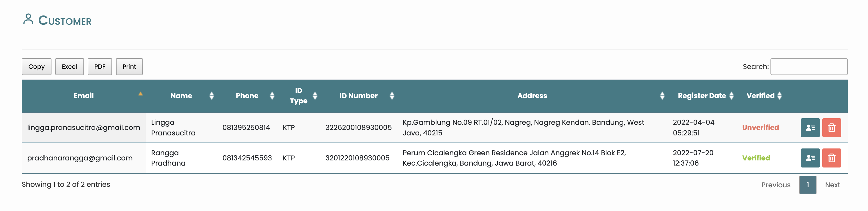This screenshot has height=211, width=868.
Task: Sort table by Verified column
Action: (779, 96)
